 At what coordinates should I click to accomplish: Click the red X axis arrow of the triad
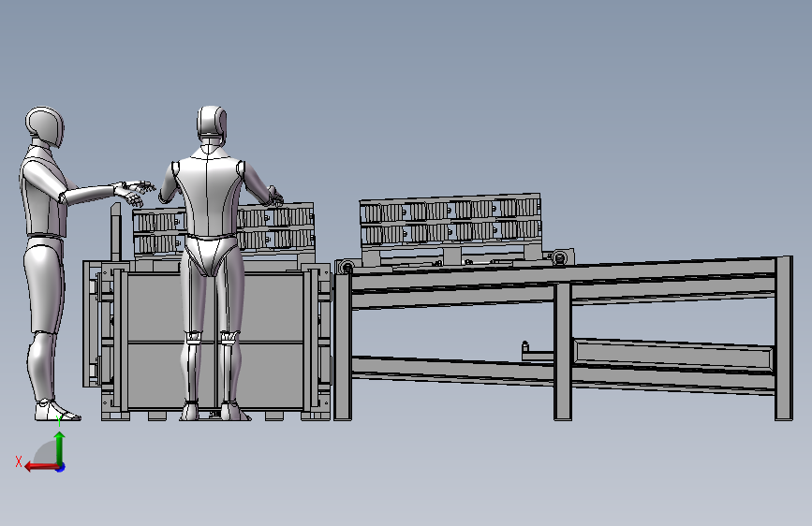tap(40, 467)
